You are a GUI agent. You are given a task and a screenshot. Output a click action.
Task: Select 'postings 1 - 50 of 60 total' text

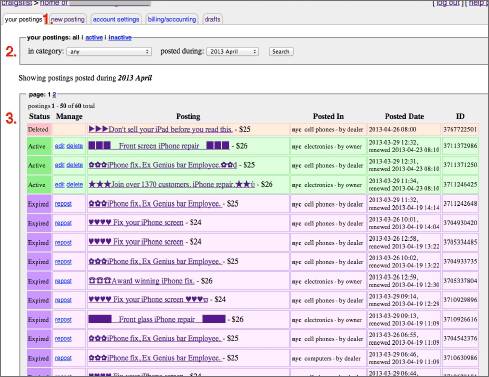pos(61,106)
